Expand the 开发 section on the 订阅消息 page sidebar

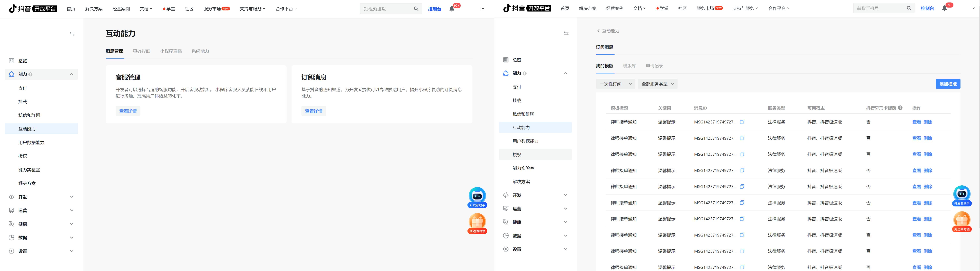[x=565, y=195]
